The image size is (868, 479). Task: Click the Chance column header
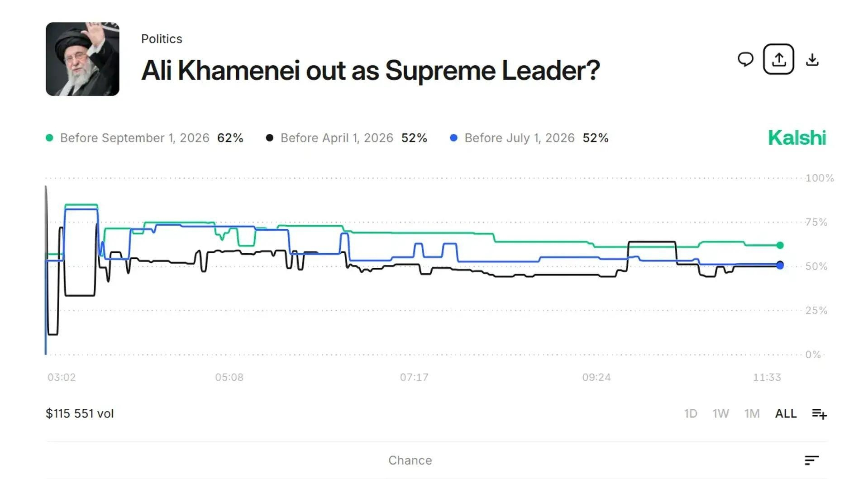pos(410,460)
